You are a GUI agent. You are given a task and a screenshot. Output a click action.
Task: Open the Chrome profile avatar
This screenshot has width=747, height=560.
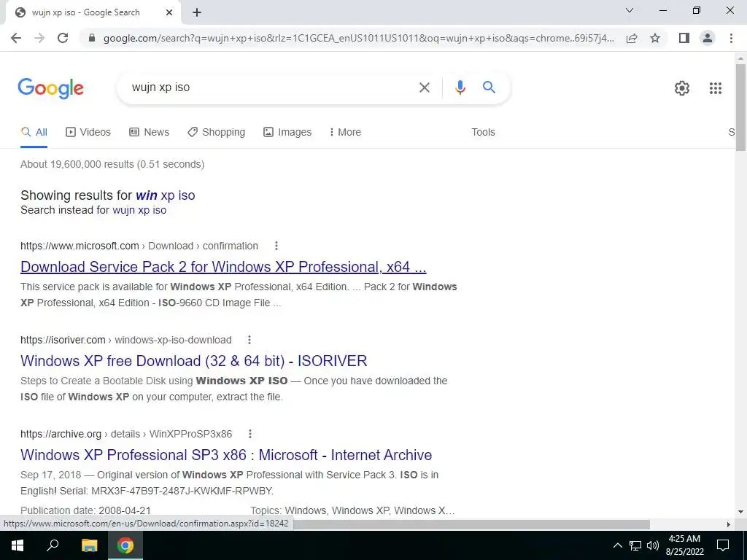[708, 38]
